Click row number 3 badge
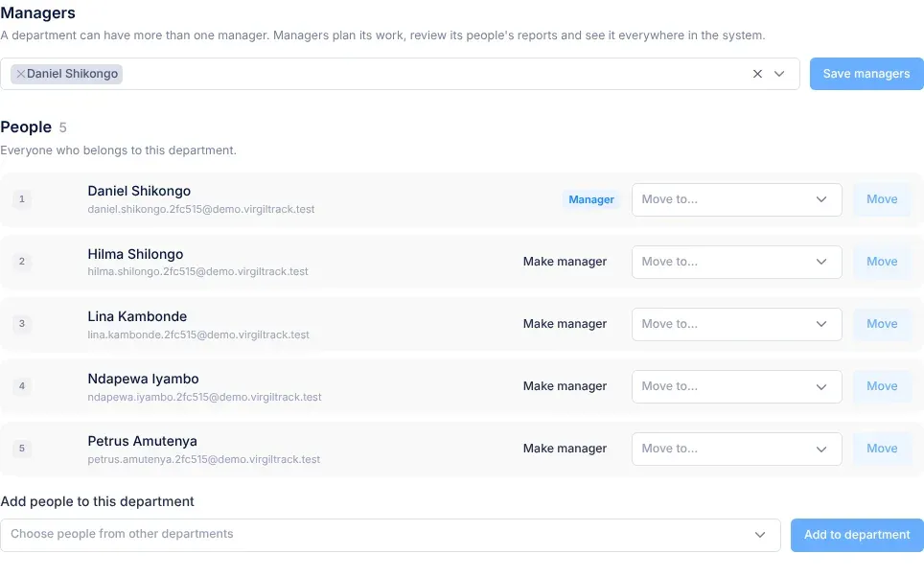This screenshot has height=577, width=924. [x=22, y=324]
